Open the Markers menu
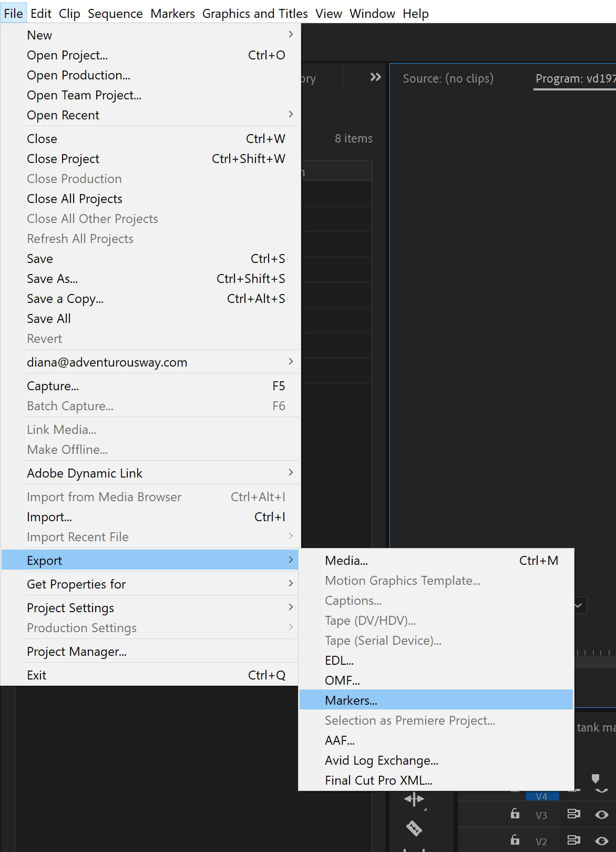 click(172, 13)
